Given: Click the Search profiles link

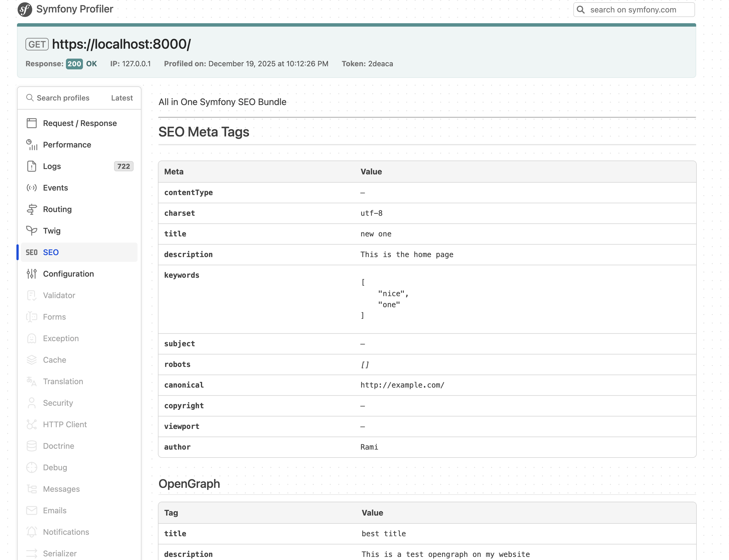Looking at the screenshot, I should tap(63, 98).
